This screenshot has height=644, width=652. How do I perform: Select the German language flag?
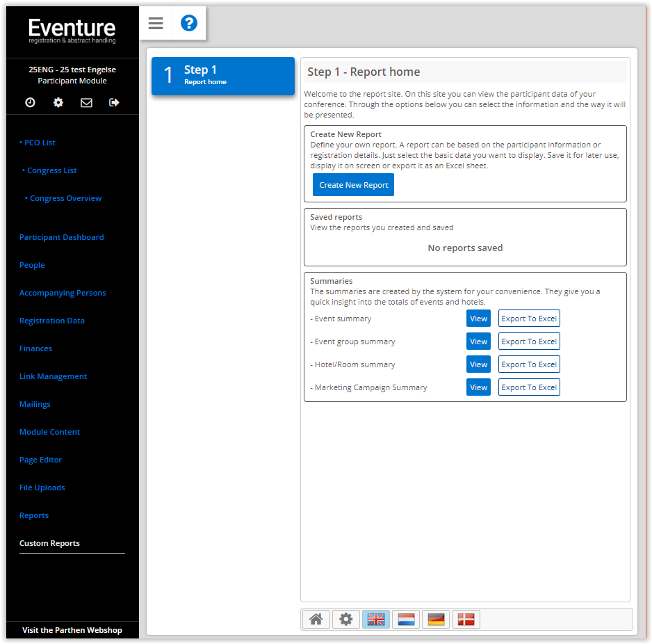[436, 619]
